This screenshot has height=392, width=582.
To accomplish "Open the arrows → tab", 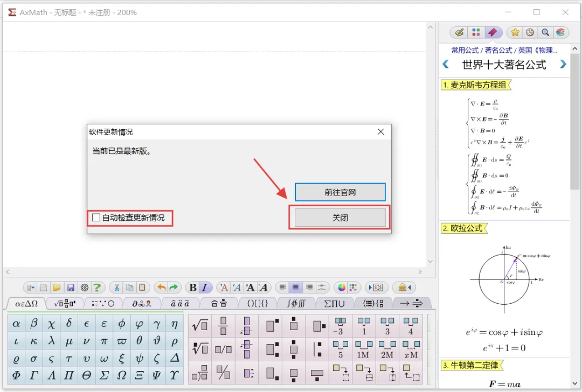I will pos(412,304).
